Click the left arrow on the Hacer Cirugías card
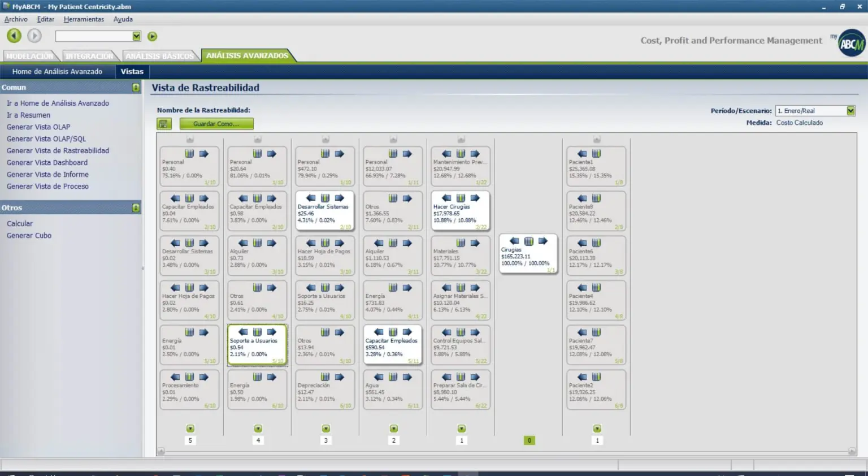The width and height of the screenshot is (868, 476). pos(446,198)
